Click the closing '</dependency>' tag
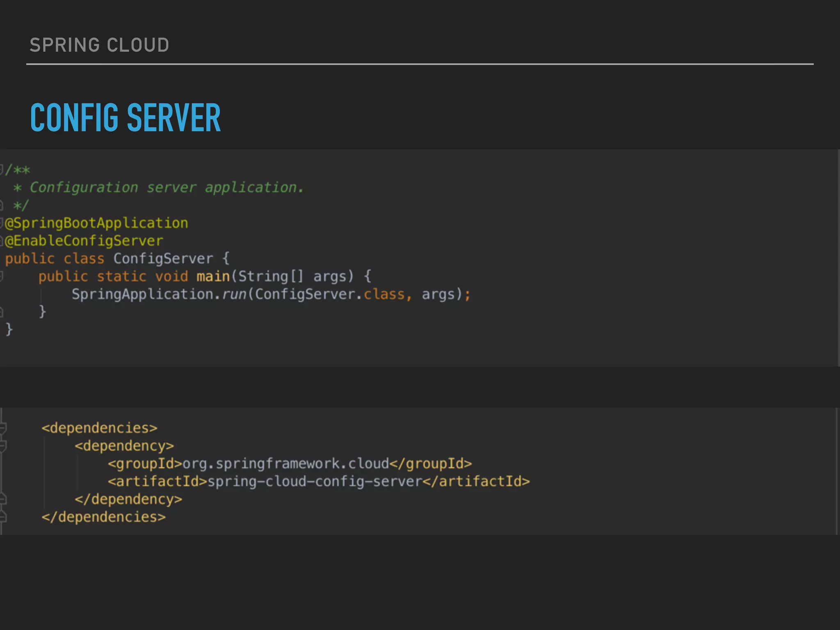The width and height of the screenshot is (840, 630). coord(128,499)
